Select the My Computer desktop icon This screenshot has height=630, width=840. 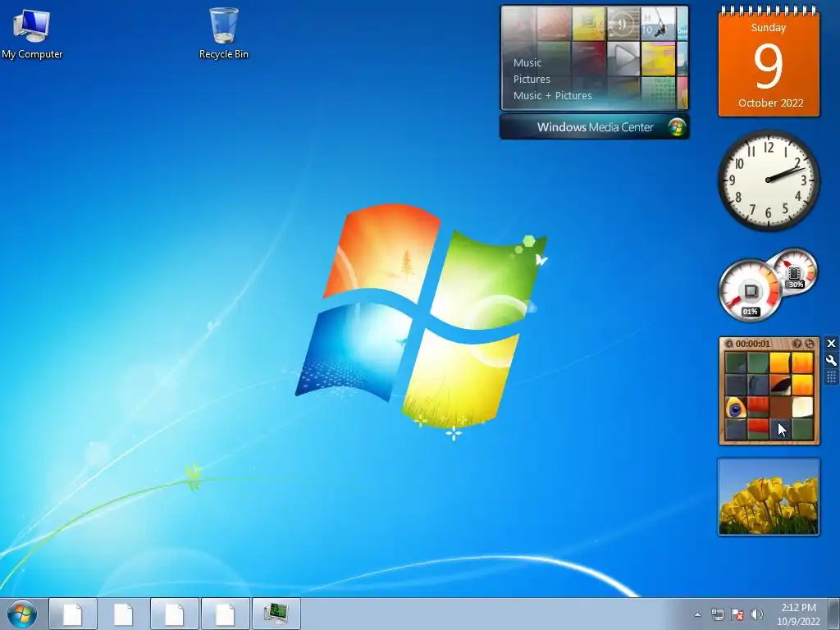click(x=32, y=34)
